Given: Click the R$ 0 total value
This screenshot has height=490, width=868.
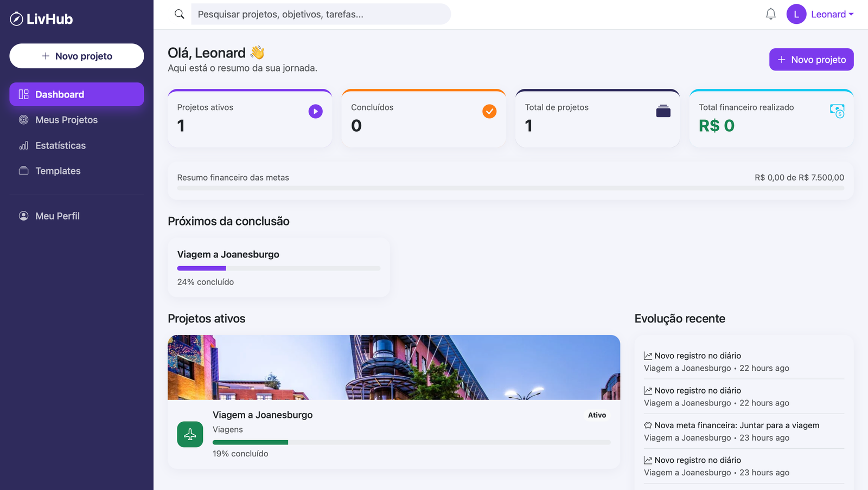Looking at the screenshot, I should (717, 126).
